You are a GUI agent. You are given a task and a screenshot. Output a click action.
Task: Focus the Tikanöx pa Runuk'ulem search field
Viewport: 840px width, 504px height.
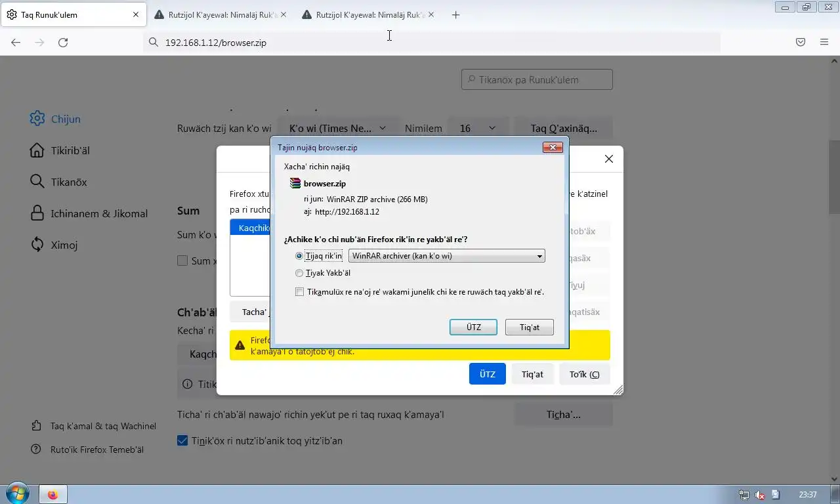coord(537,79)
